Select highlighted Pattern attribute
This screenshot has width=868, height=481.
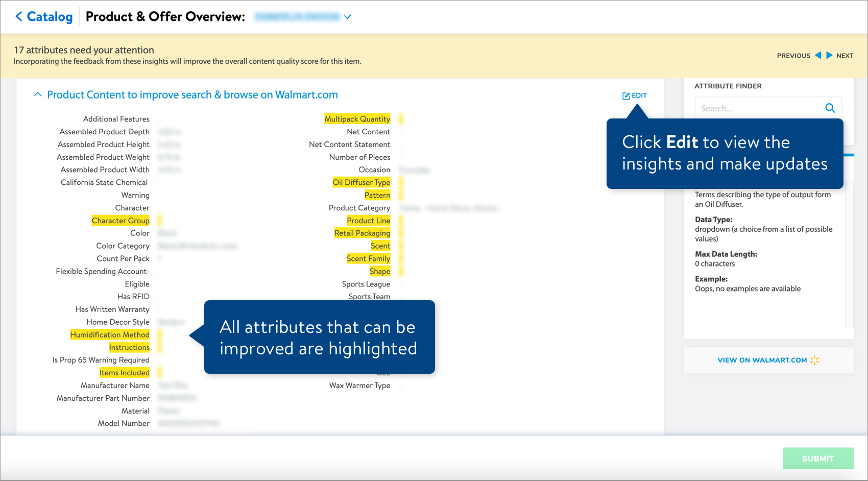click(377, 195)
